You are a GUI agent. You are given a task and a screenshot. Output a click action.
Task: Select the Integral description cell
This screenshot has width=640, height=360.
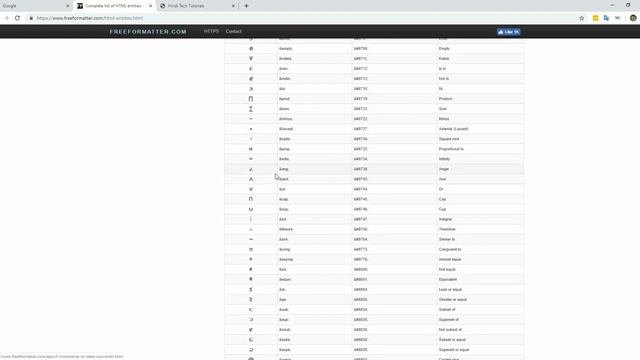tap(480, 219)
